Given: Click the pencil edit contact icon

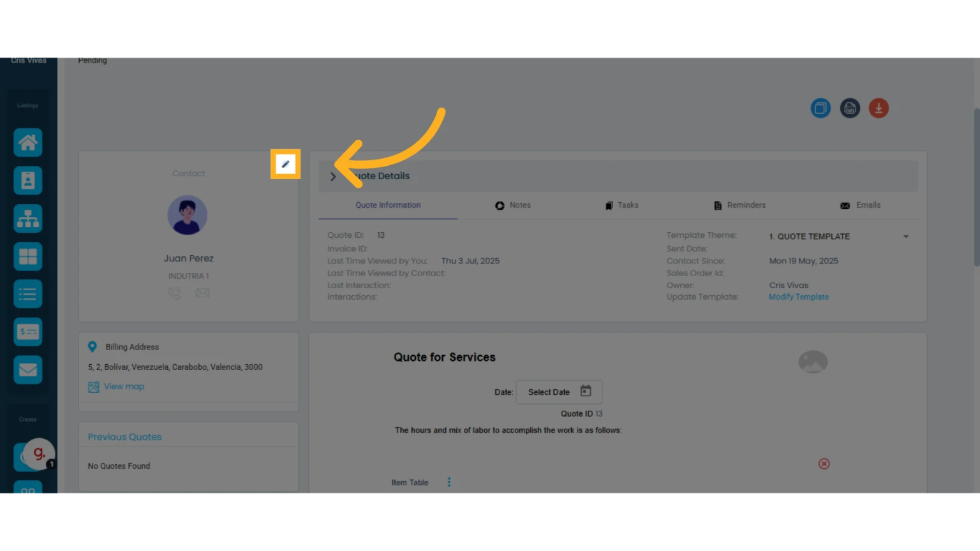Looking at the screenshot, I should click(285, 165).
